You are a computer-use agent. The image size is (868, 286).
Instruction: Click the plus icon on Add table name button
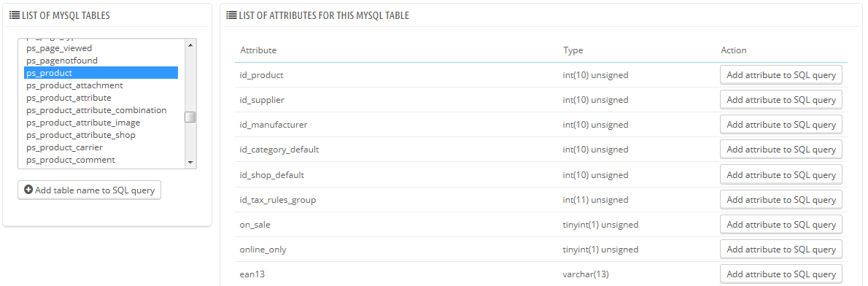tap(28, 190)
